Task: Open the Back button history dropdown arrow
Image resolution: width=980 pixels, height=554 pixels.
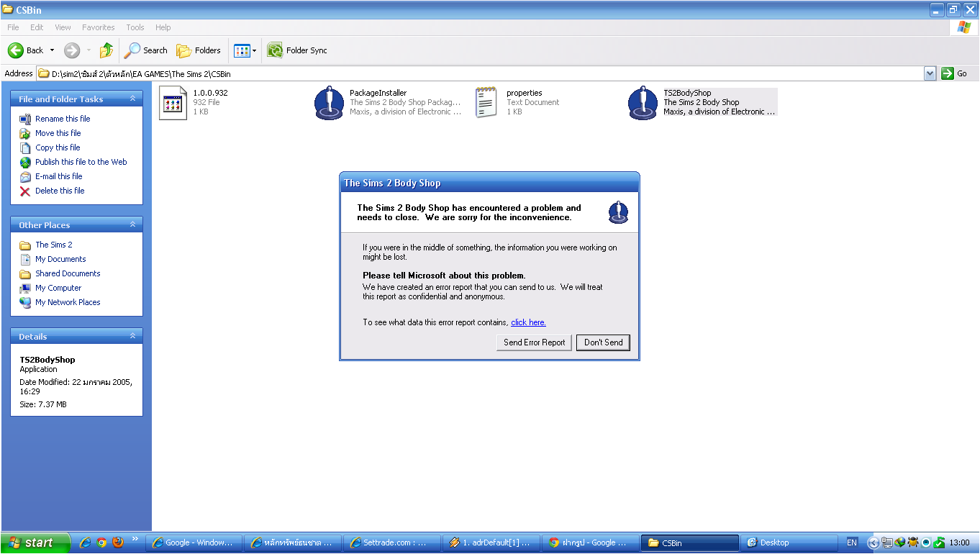Action: click(x=51, y=50)
